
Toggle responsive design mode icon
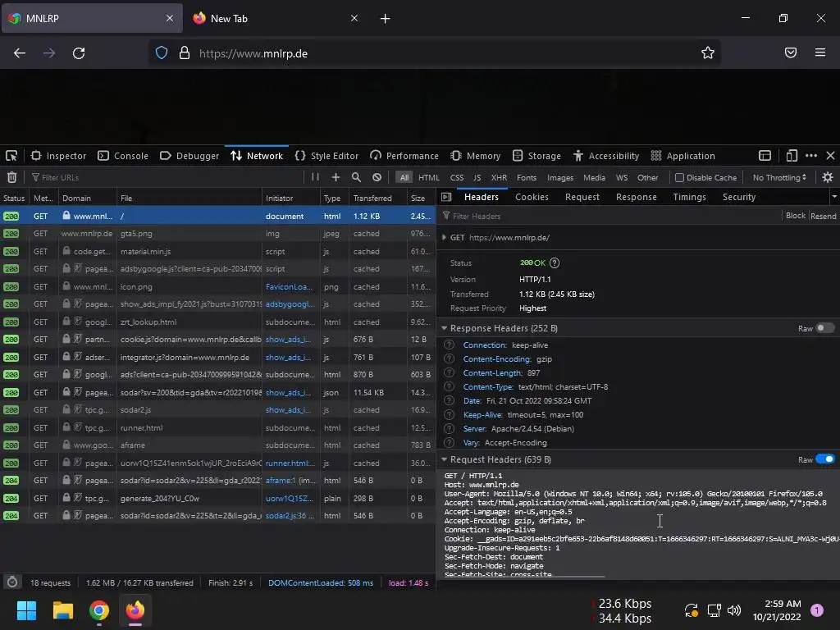click(x=792, y=156)
